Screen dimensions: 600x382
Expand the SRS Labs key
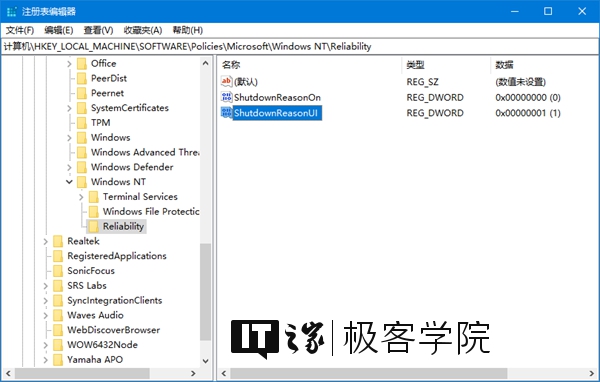pos(46,286)
